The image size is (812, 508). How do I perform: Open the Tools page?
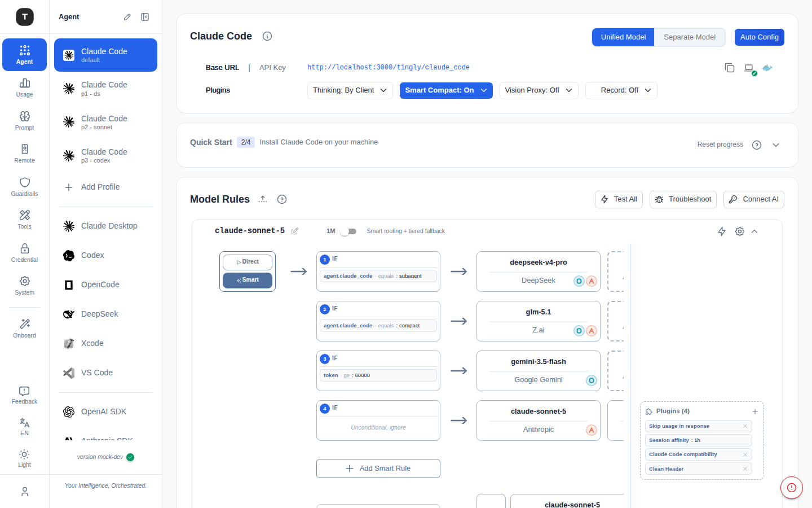point(24,220)
